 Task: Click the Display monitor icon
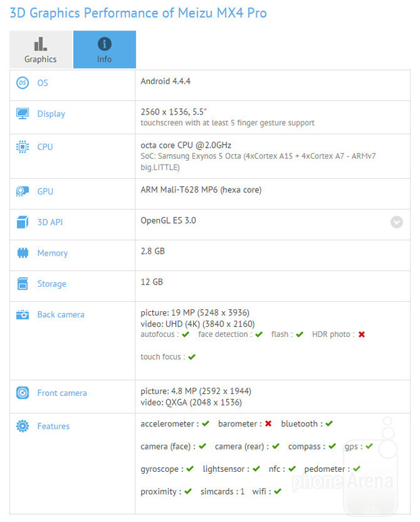23,114
